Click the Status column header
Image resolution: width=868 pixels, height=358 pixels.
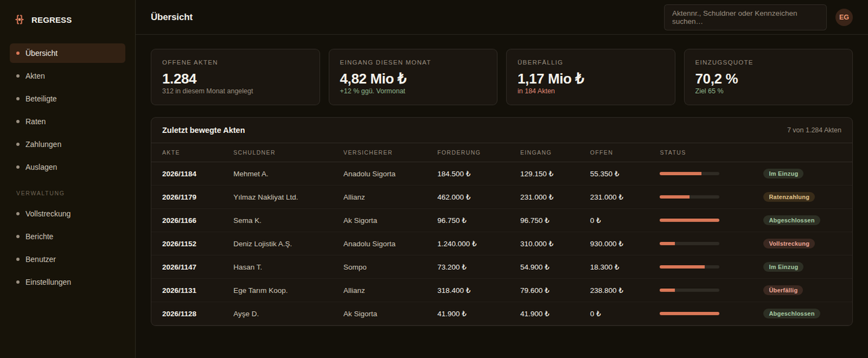[673, 153]
